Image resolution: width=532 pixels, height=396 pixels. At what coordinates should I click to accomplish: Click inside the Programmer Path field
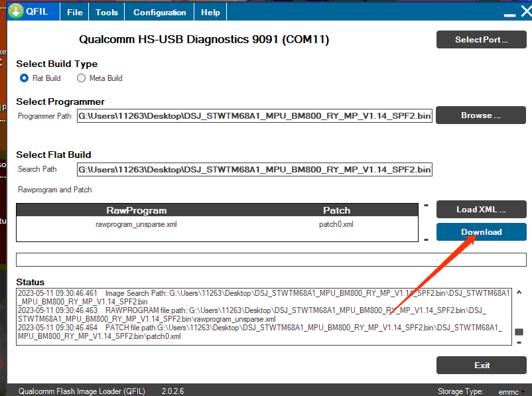[x=255, y=116]
